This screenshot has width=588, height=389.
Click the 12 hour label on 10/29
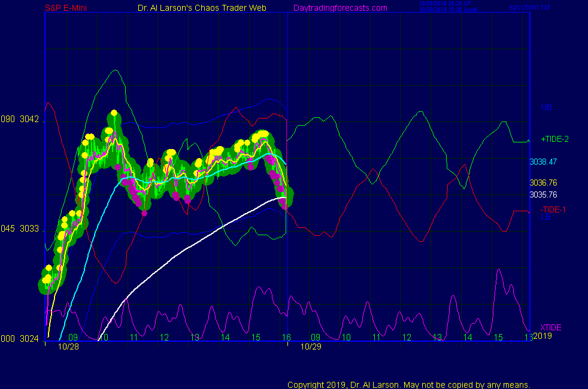click(407, 338)
